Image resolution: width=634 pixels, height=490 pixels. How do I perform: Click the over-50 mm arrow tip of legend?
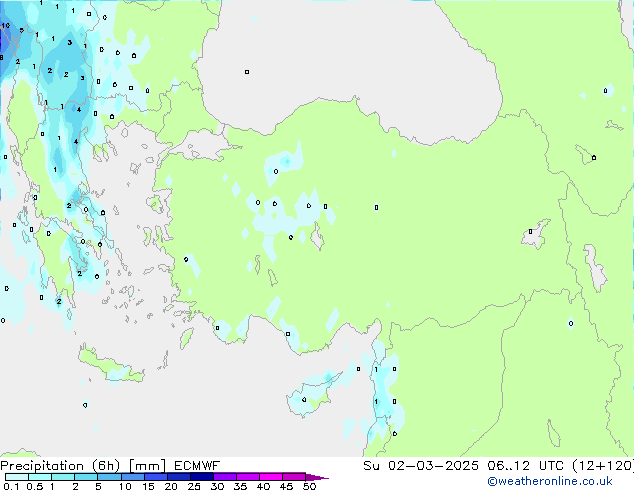tap(317, 478)
